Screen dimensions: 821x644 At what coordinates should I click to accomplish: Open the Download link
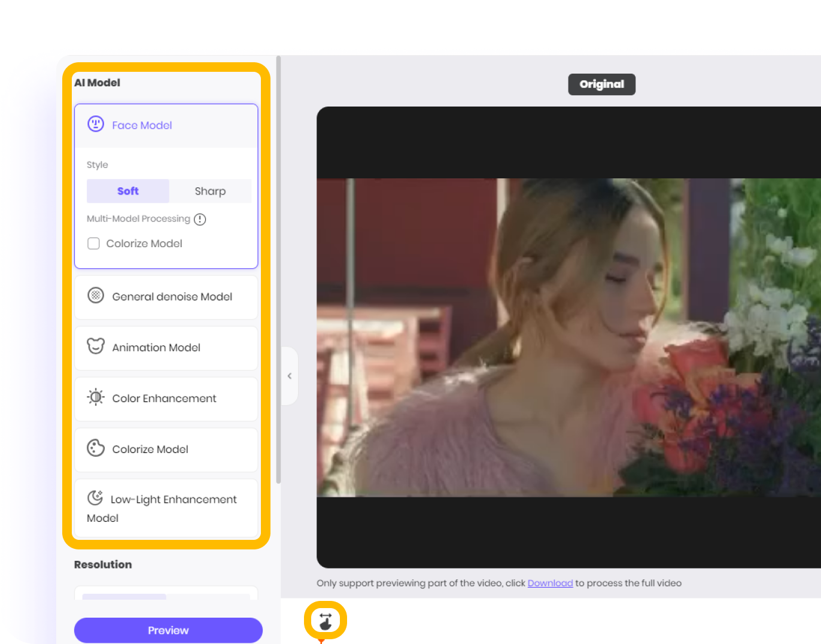point(550,583)
